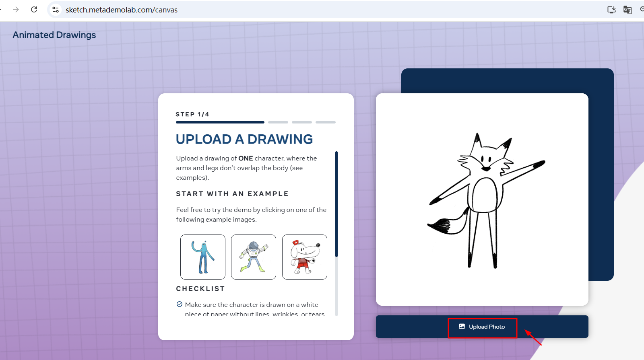
Task: Click the address bar URL sketch.metademolab.com/canvas
Action: click(x=122, y=10)
